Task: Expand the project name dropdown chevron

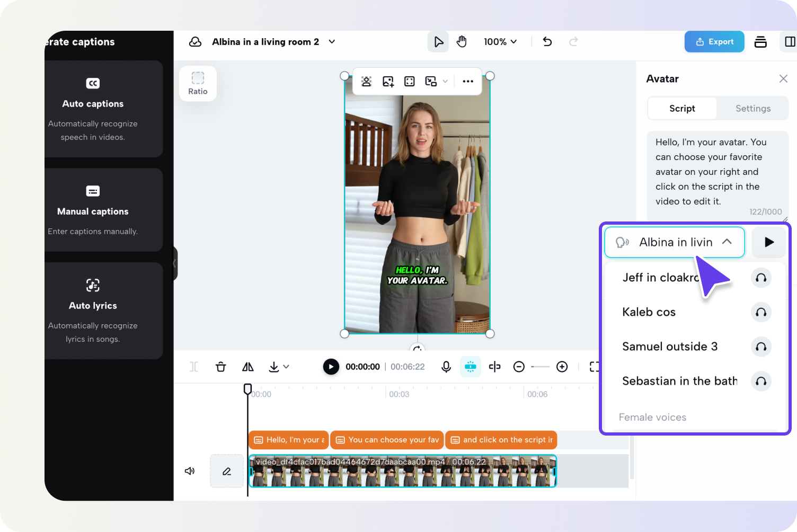Action: (332, 42)
